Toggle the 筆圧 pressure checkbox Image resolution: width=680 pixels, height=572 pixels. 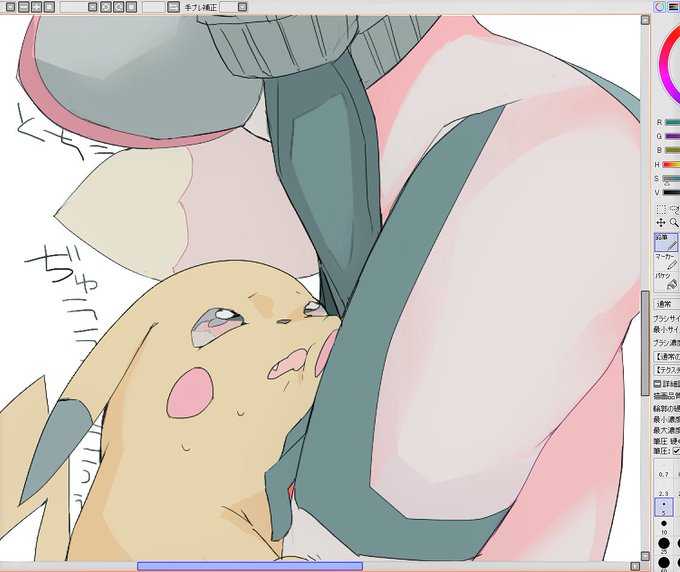click(676, 451)
